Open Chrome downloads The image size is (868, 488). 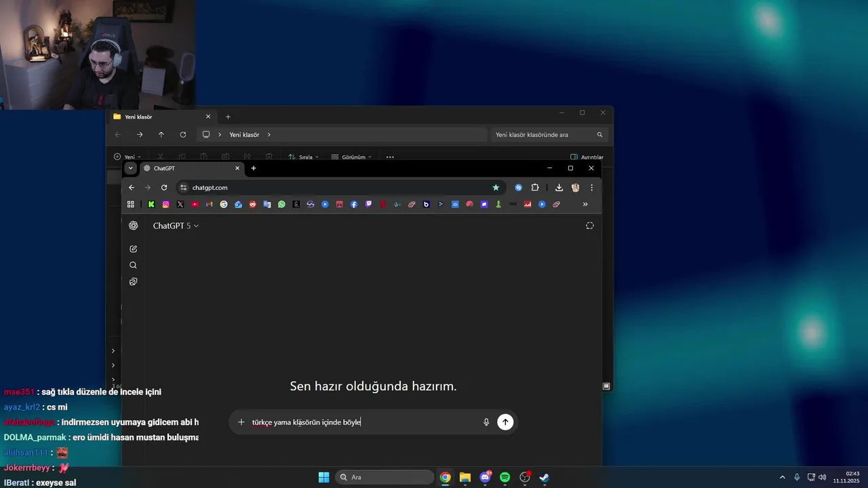[559, 188]
